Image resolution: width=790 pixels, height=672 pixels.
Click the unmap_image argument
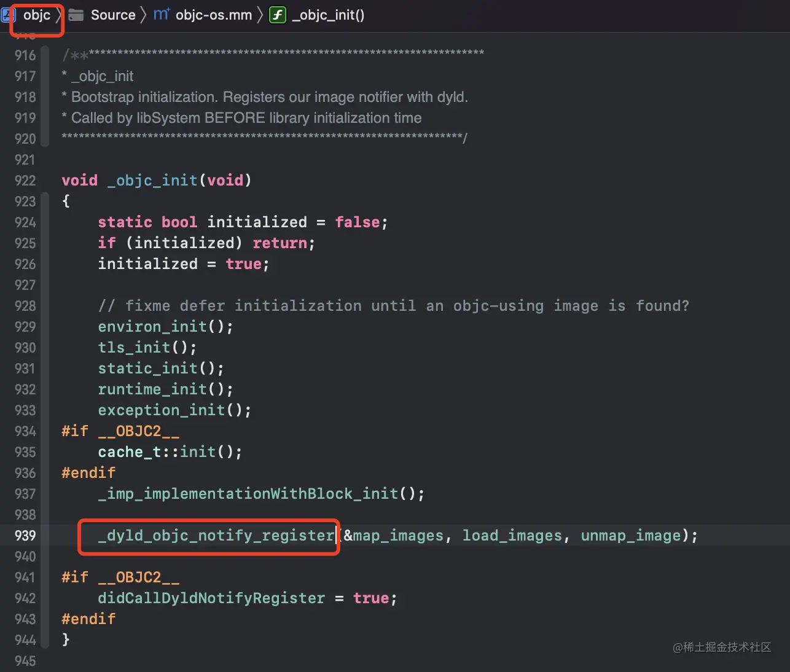(631, 536)
